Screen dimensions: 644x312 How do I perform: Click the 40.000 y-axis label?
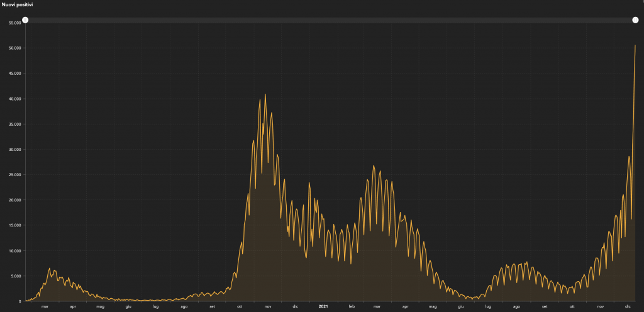pyautogui.click(x=14, y=99)
